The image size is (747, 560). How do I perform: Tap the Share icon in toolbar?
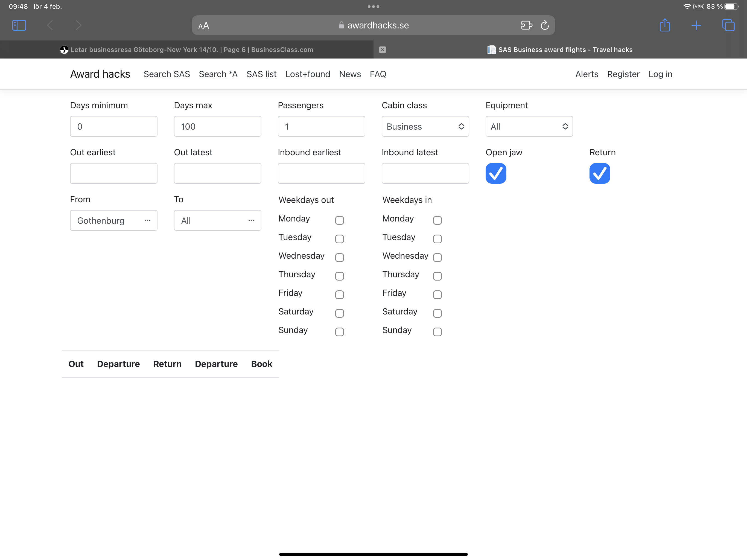coord(665,25)
